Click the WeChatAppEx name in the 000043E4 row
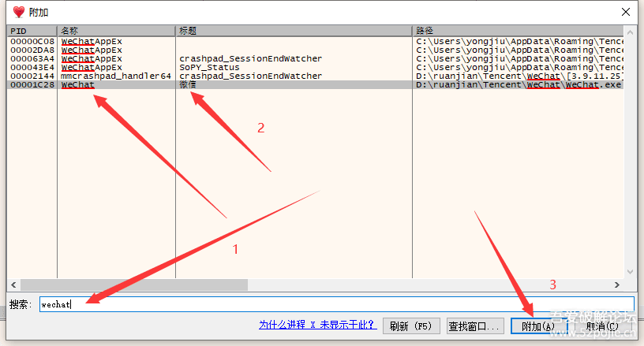 (92, 67)
